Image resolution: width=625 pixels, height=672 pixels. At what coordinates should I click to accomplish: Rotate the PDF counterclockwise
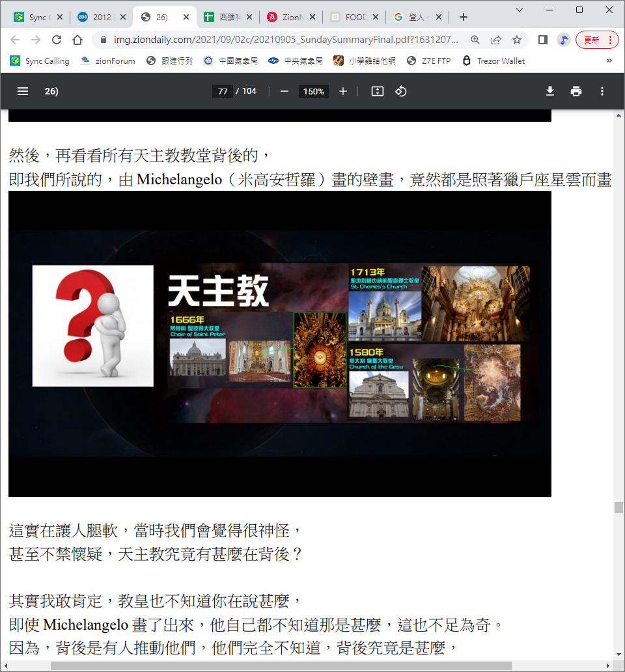click(x=400, y=91)
